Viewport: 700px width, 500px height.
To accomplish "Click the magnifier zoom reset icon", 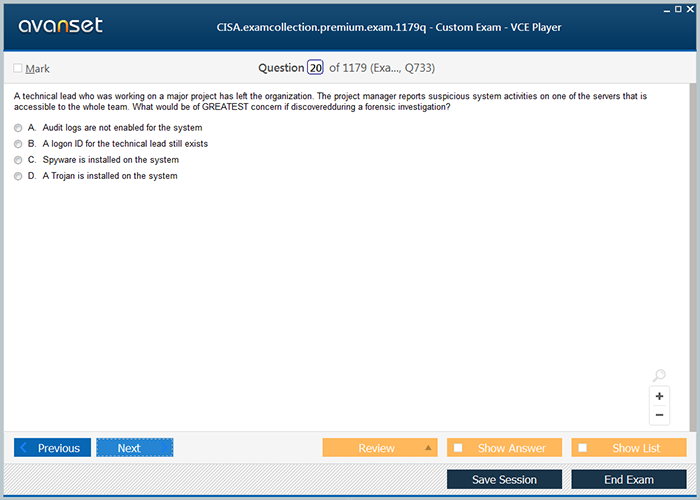I will [x=659, y=376].
